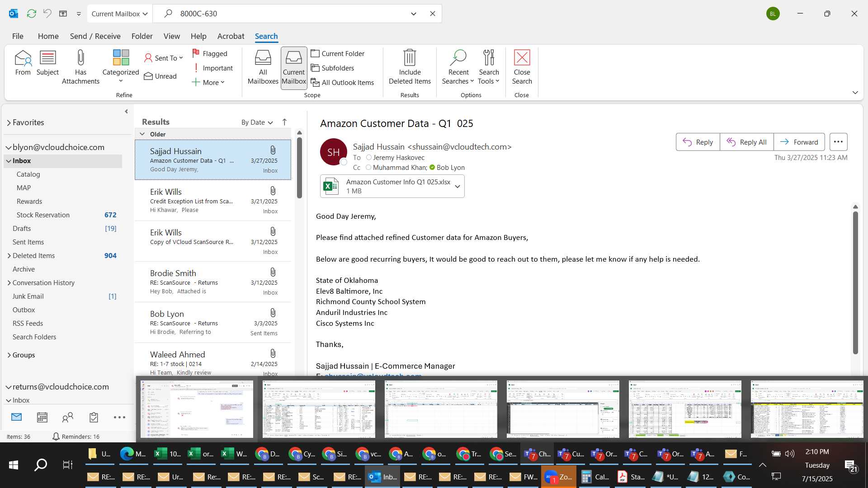This screenshot has height=488, width=868.
Task: Filter results to Flagged items
Action: [210, 53]
